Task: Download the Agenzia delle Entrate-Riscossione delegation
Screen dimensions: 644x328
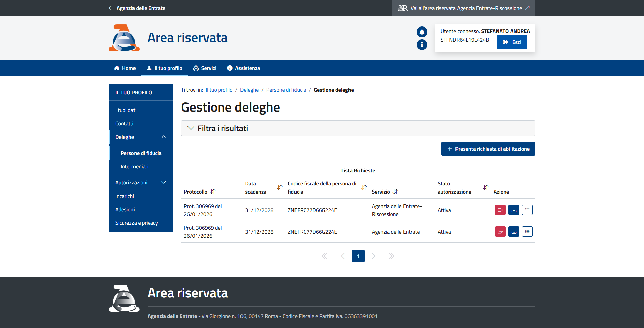Action: click(514, 210)
